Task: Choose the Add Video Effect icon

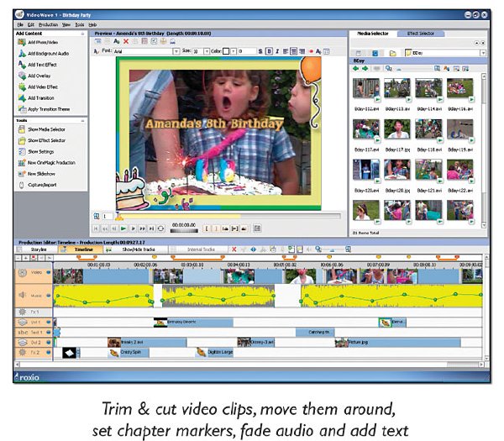Action: (x=22, y=87)
